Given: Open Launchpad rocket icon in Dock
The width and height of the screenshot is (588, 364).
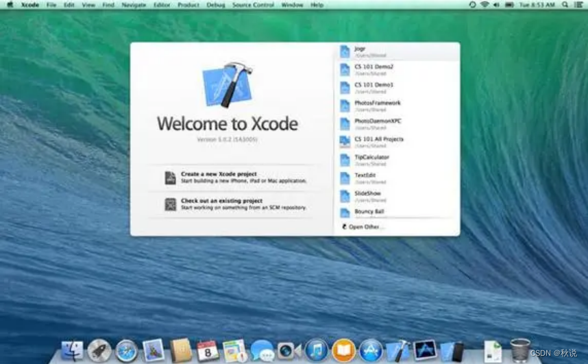Looking at the screenshot, I should pyautogui.click(x=99, y=351).
